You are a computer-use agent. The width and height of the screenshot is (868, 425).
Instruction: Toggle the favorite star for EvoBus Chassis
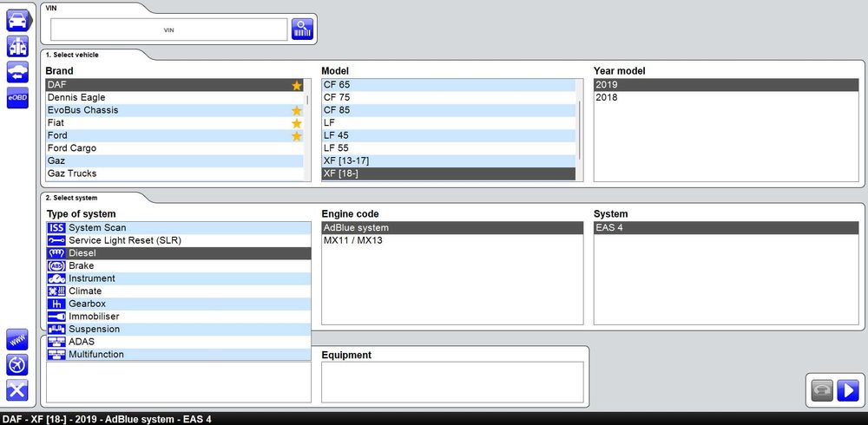pos(297,111)
